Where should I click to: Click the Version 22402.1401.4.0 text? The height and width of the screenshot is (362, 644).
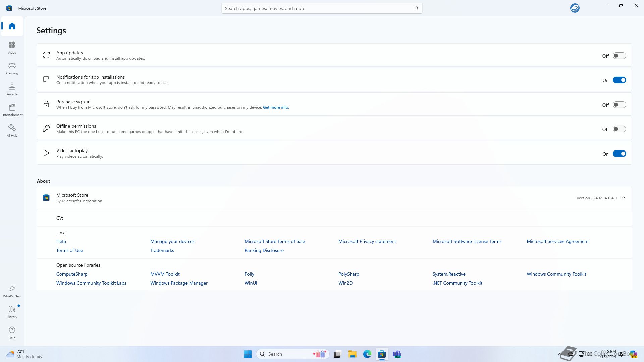point(597,198)
